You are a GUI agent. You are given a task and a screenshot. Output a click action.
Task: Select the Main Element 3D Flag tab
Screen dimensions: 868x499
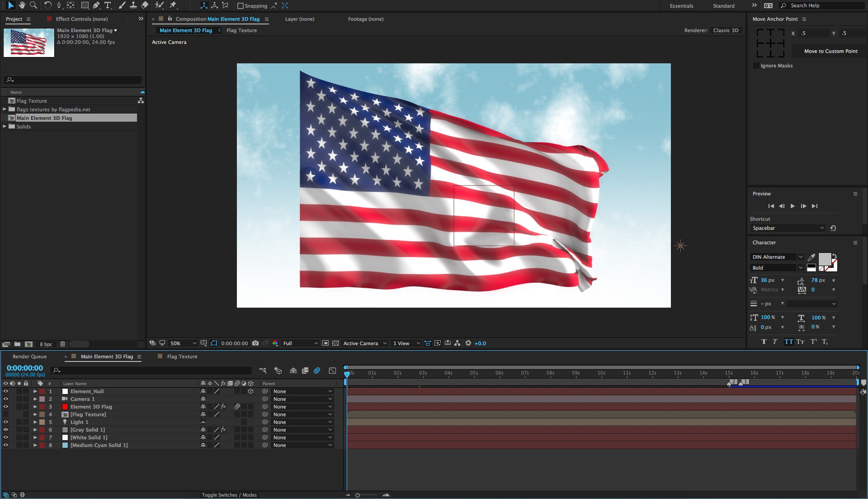(106, 356)
